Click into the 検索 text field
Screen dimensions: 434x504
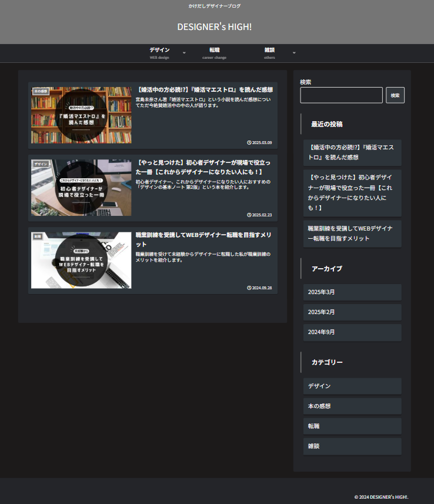tap(341, 95)
